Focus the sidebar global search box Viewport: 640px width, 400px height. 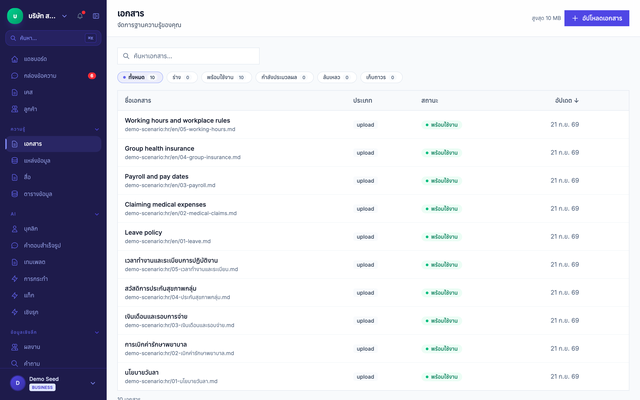click(x=53, y=38)
